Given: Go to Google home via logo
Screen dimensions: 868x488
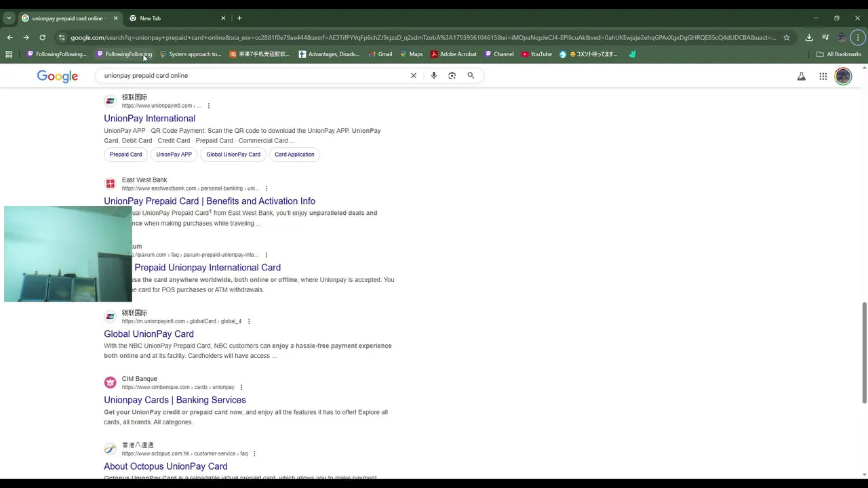Looking at the screenshot, I should pos(58,76).
